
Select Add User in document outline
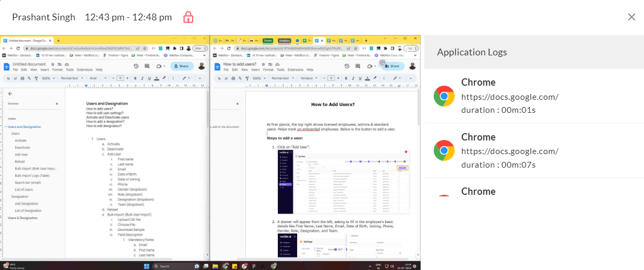[21, 155]
